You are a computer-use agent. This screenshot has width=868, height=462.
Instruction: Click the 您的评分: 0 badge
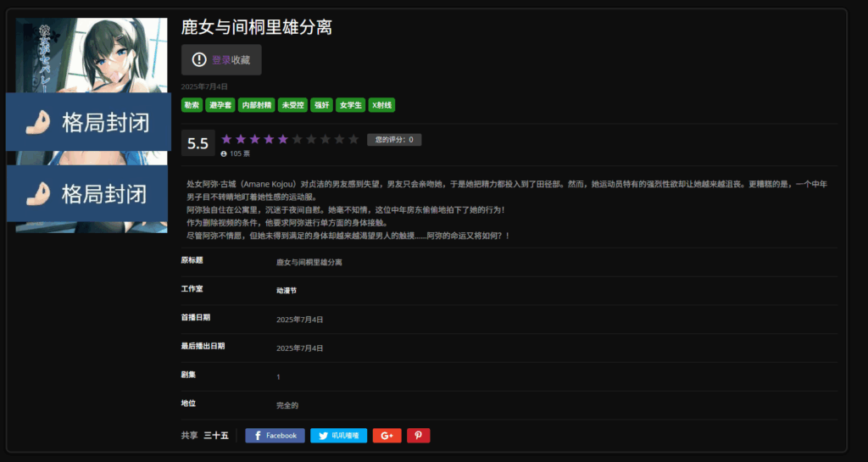click(x=394, y=140)
